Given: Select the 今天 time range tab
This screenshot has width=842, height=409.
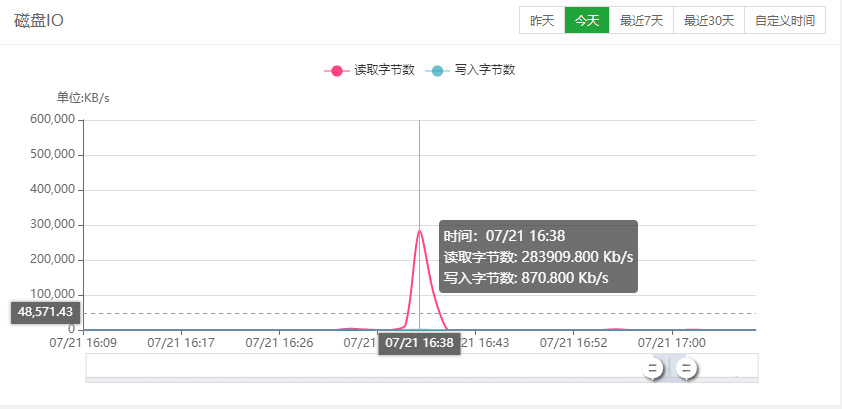Looking at the screenshot, I should point(587,21).
